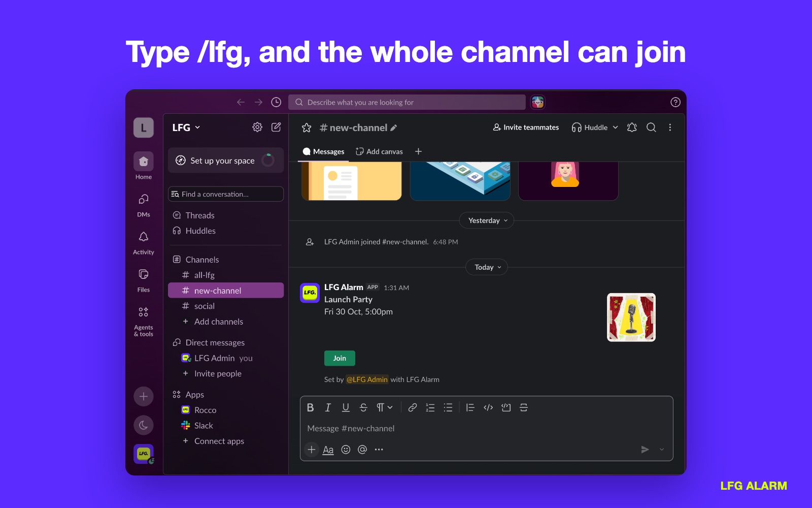Toggle bold formatting
Viewport: 812px width, 508px height.
pos(311,407)
